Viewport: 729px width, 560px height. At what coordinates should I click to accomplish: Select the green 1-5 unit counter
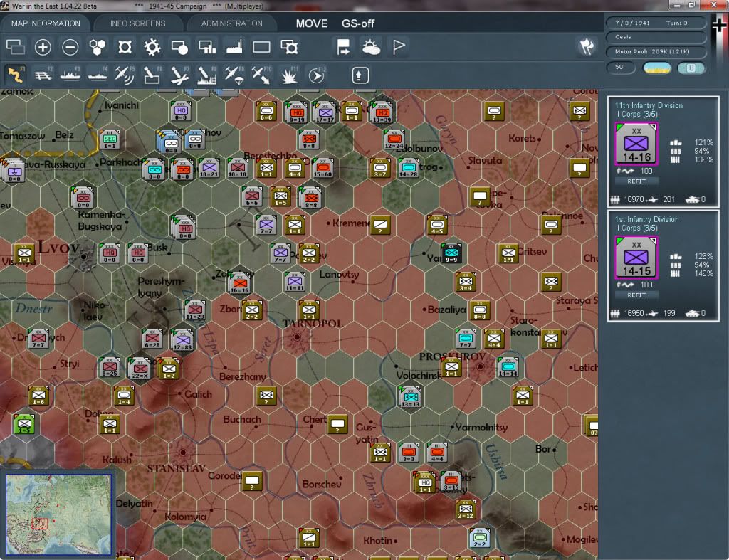click(x=25, y=424)
